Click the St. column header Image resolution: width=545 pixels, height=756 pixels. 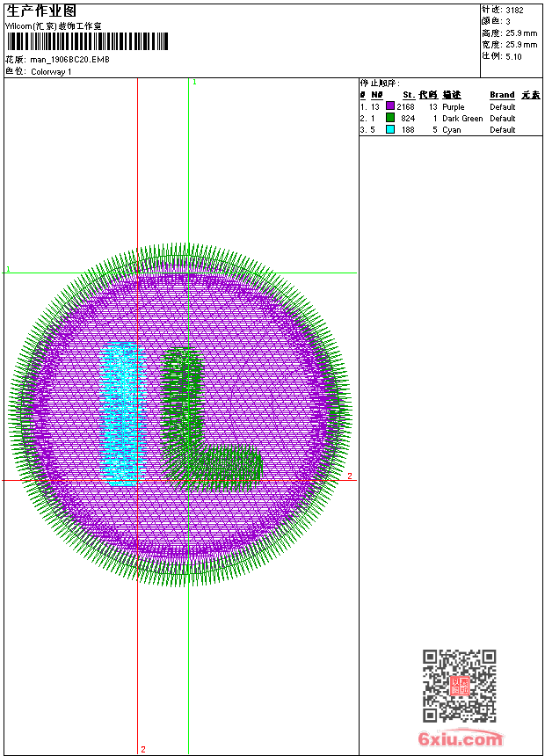pos(408,95)
